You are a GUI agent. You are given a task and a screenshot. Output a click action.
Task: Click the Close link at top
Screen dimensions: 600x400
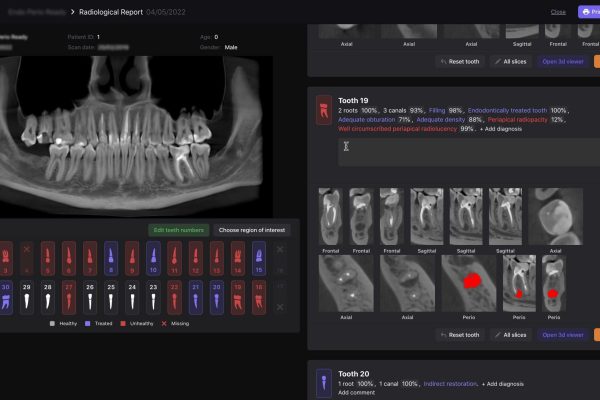[558, 12]
